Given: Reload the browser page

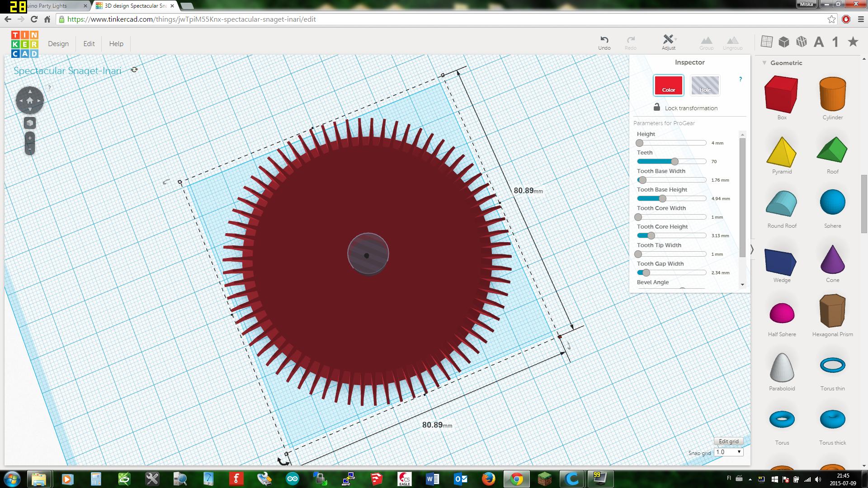Looking at the screenshot, I should [x=34, y=19].
